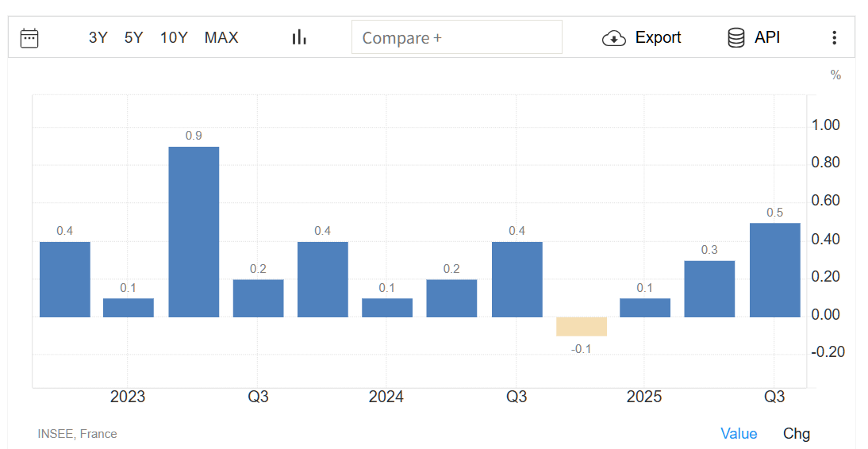Click the negative -0.1 beige bar
868x449 pixels.
582,326
